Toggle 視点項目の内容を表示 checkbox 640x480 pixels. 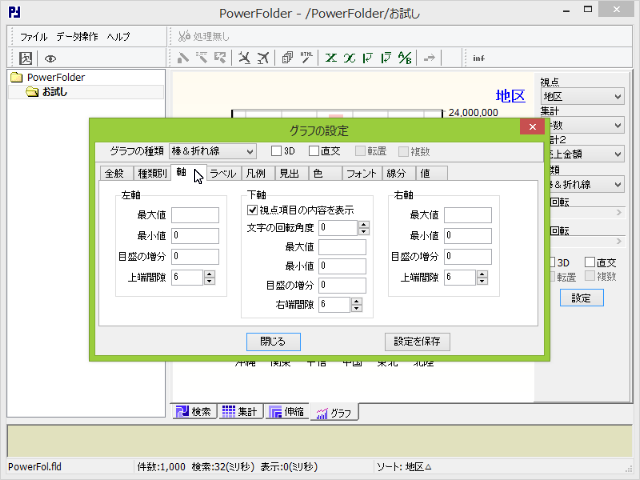click(252, 210)
